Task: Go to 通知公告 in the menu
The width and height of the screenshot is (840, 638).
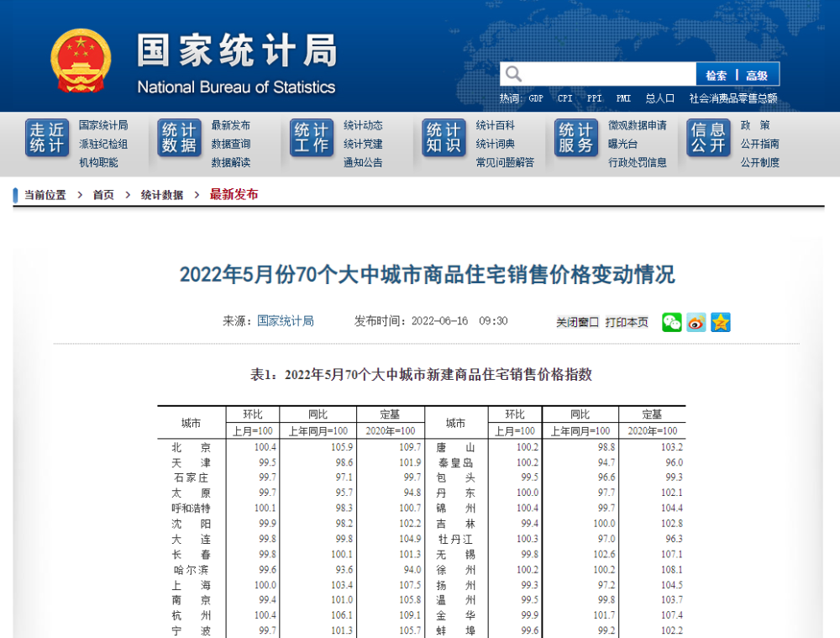Action: 363,162
